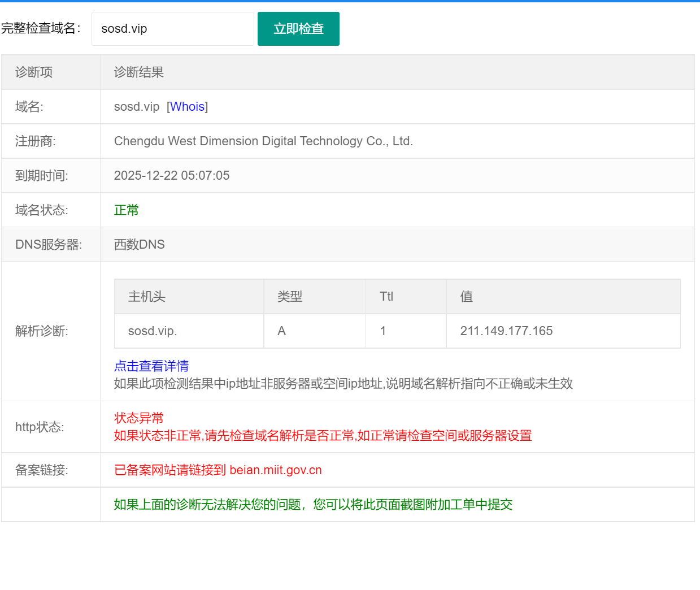Click the 主机头 column header
Image resolution: width=700 pixels, height=590 pixels.
point(147,297)
